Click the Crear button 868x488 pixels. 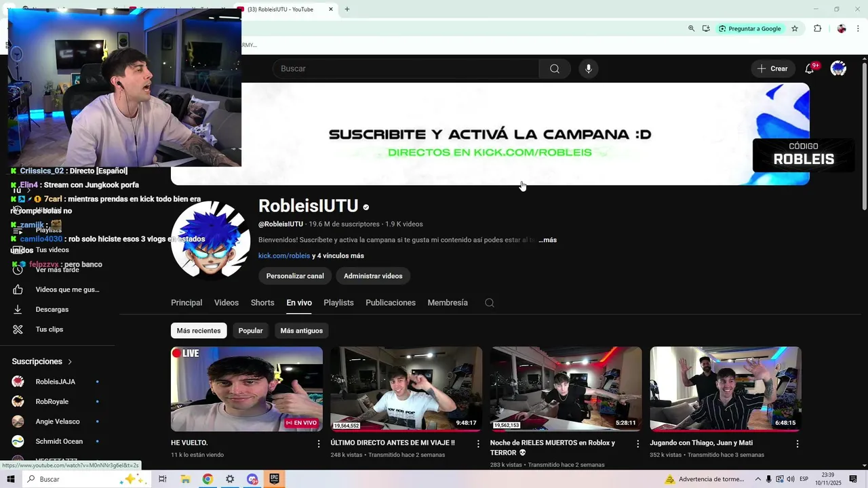coord(772,68)
